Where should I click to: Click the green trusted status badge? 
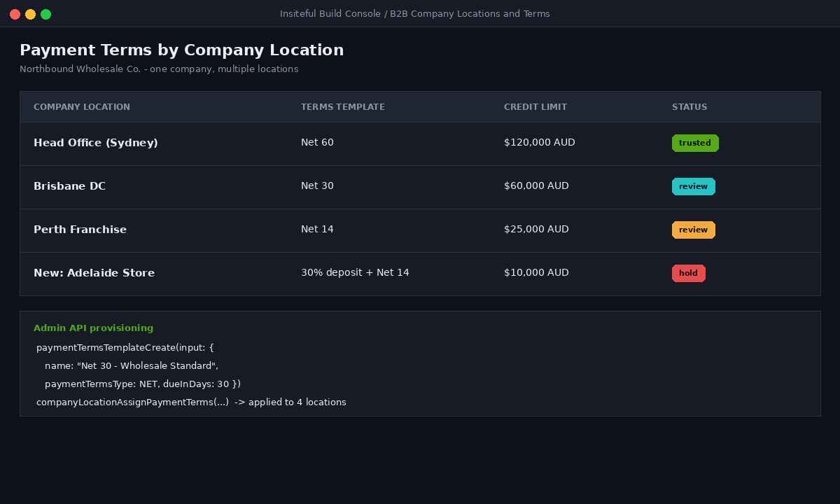coord(695,143)
